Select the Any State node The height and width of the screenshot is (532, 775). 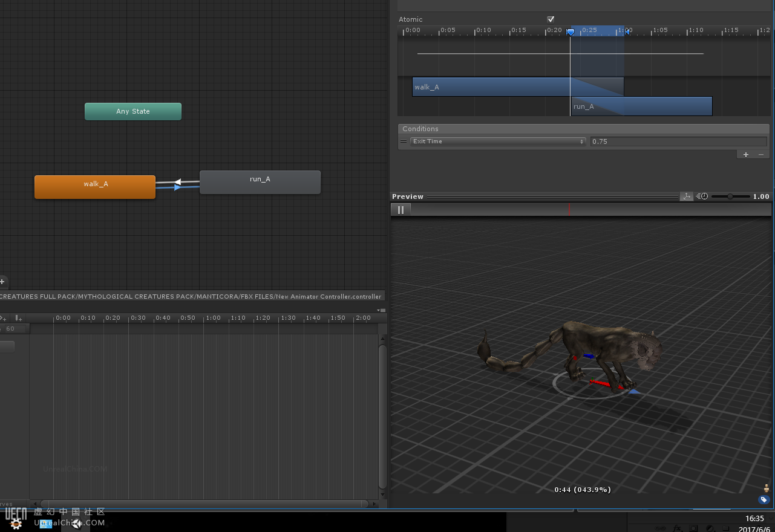(133, 111)
